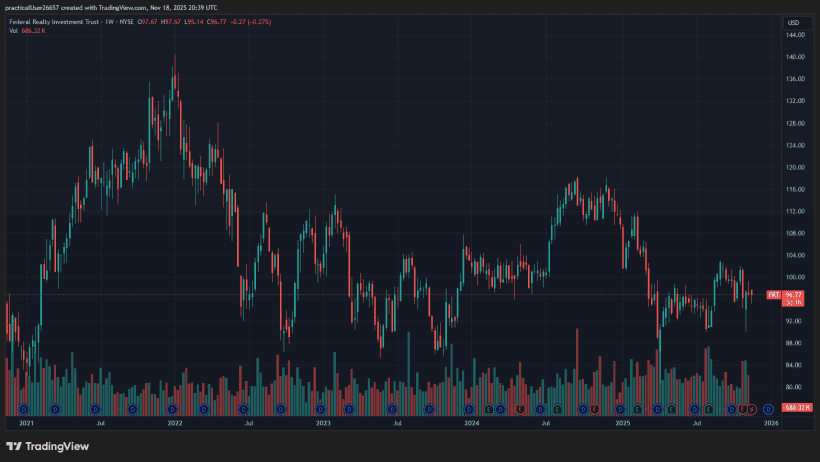Click the rightmost red earnings E marker
This screenshot has height=462, width=820.
point(742,409)
